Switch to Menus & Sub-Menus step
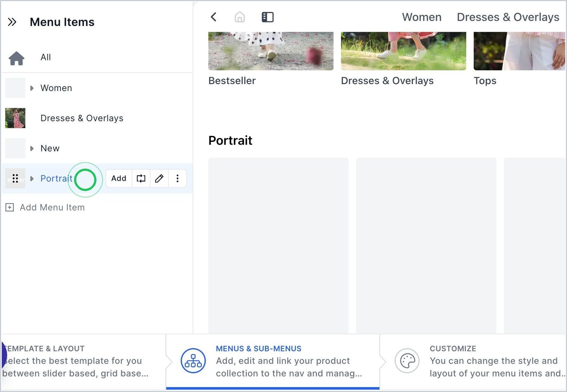Viewport: 567px width, 392px height. [x=273, y=361]
